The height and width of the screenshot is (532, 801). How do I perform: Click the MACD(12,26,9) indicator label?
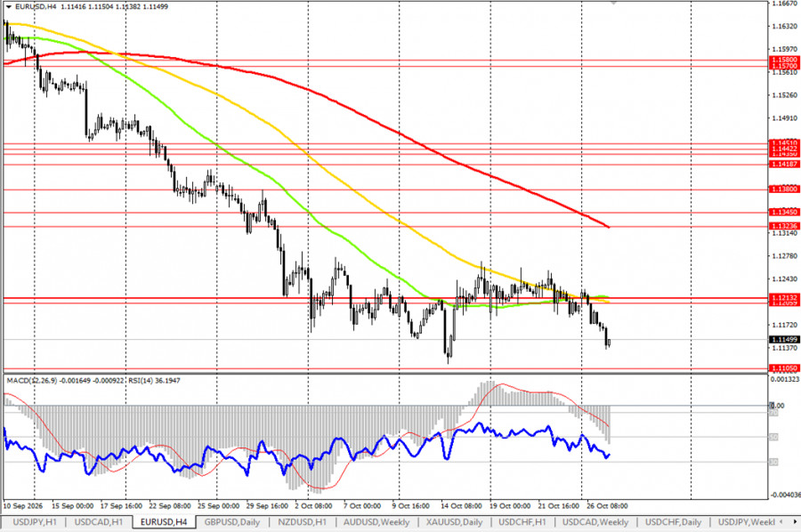click(32, 381)
